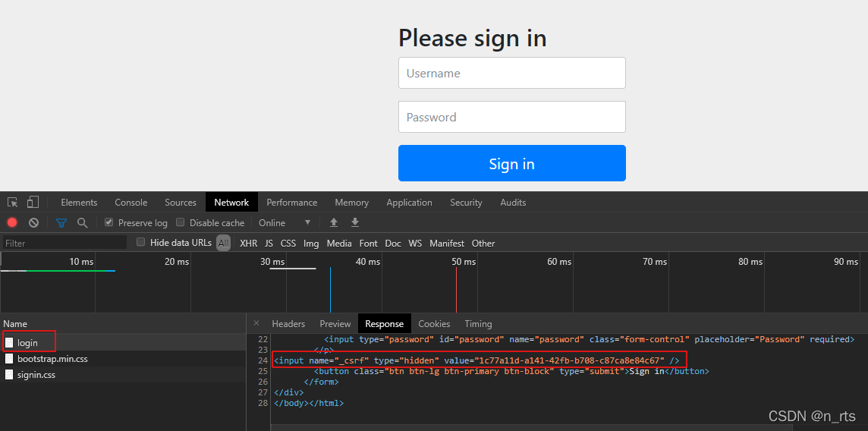Open the Application tab

click(409, 203)
